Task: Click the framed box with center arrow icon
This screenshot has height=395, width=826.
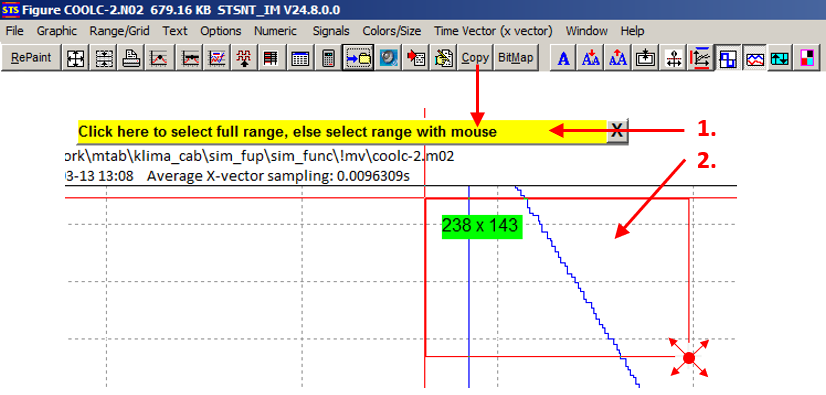Action: 644,58
